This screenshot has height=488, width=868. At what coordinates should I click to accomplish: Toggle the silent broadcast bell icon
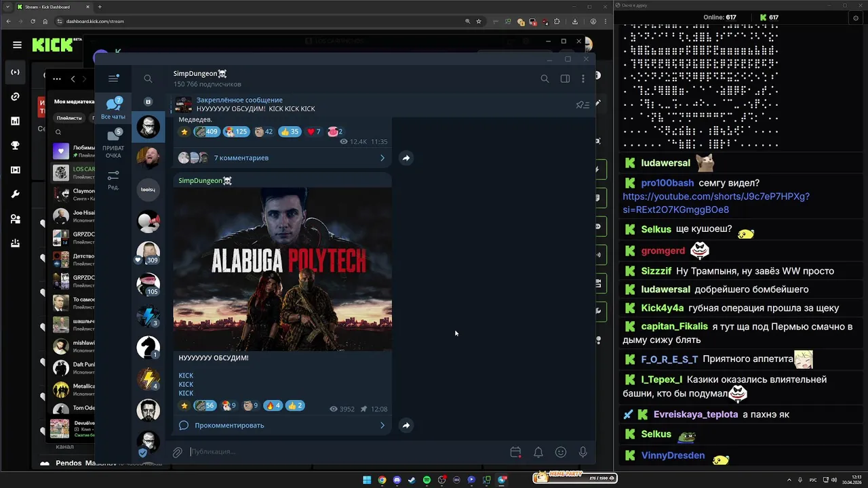538,452
